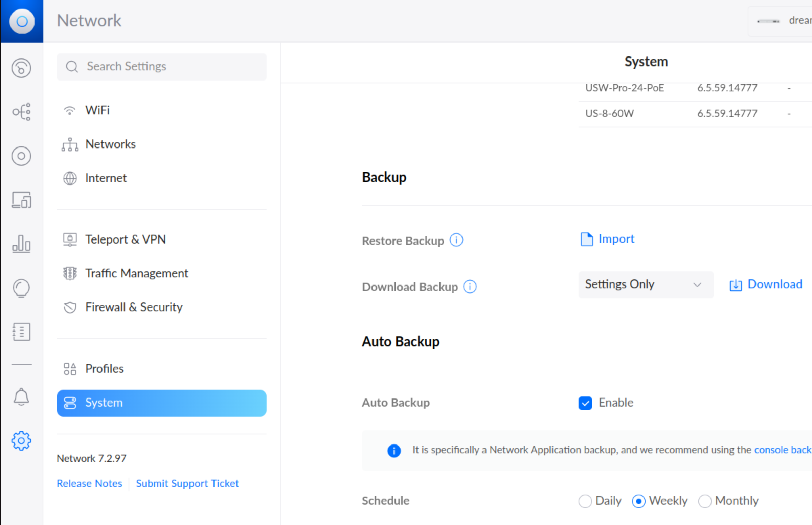Click the Submit Support Ticket link
The width and height of the screenshot is (812, 525).
point(187,483)
